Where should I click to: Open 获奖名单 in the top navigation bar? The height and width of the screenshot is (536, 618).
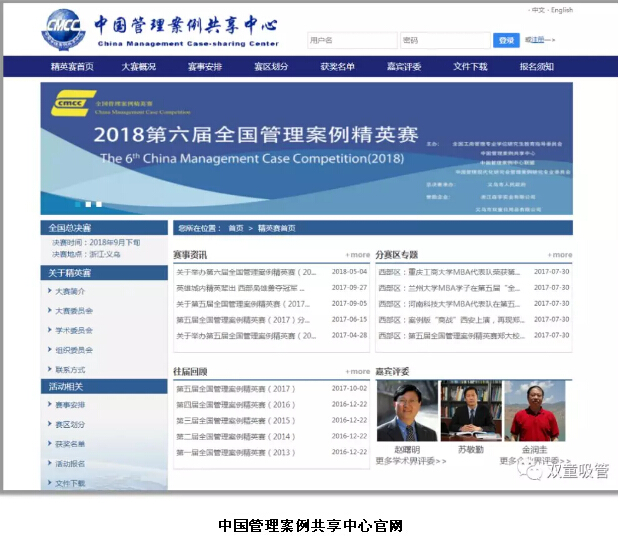tap(337, 67)
